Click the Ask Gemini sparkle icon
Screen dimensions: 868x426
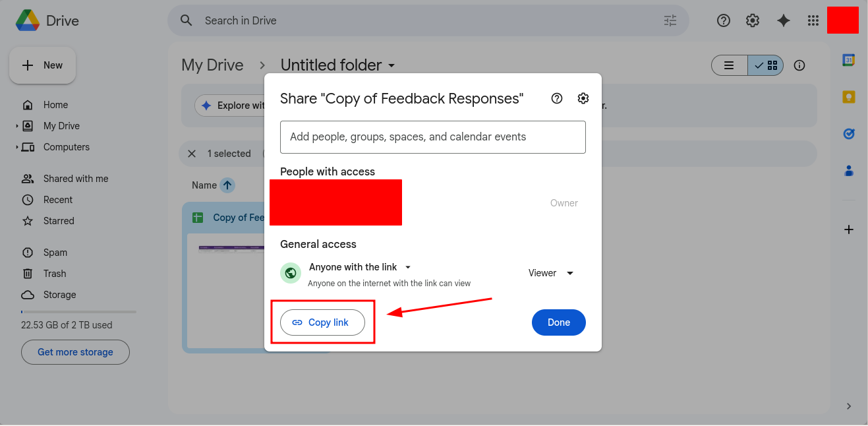(783, 20)
